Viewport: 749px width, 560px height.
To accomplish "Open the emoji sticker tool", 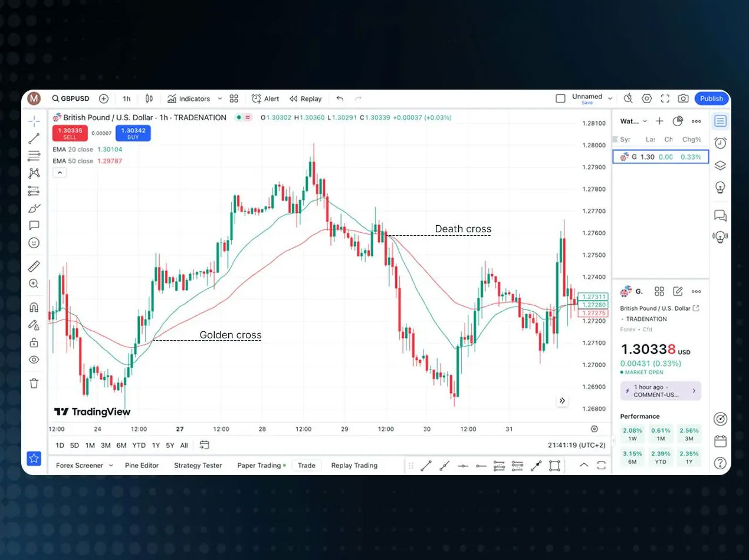I will [x=34, y=243].
